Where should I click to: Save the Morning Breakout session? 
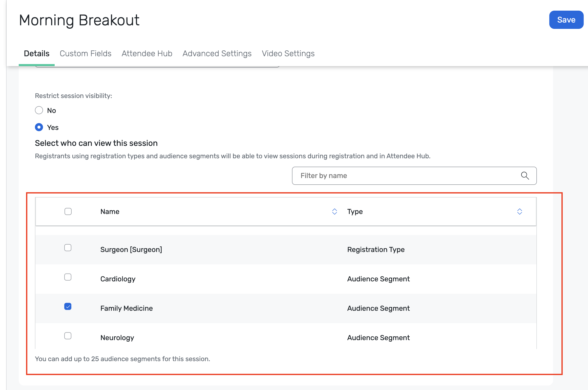click(566, 20)
